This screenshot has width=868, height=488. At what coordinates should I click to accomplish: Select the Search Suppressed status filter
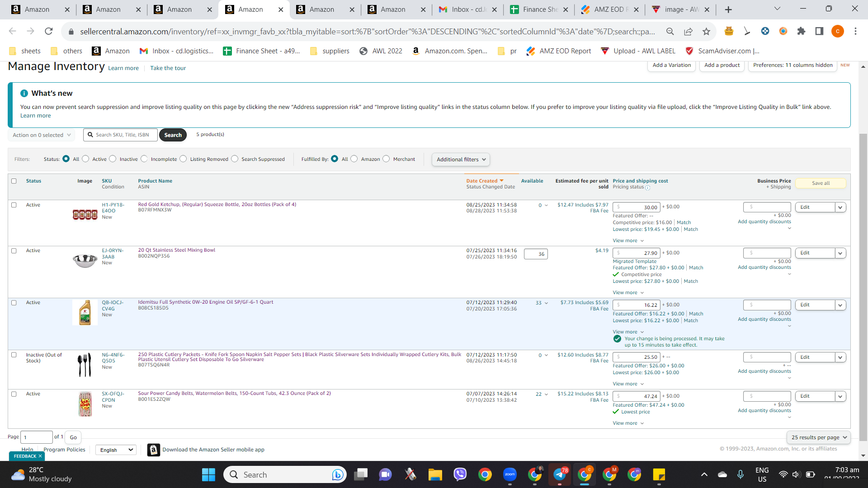[x=235, y=159]
